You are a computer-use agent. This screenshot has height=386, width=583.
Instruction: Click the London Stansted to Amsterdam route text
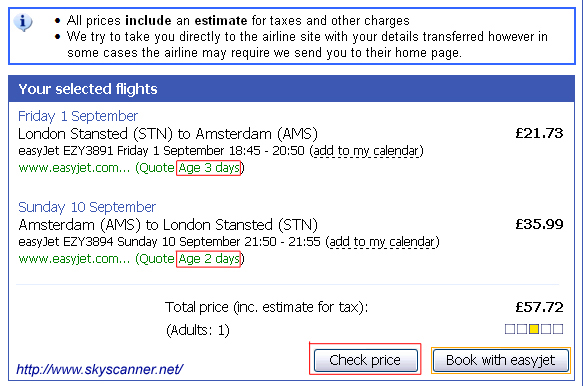(168, 134)
